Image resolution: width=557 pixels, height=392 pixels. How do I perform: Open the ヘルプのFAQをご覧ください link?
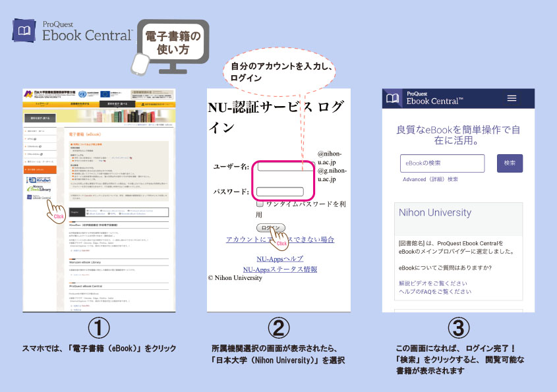pyautogui.click(x=435, y=291)
